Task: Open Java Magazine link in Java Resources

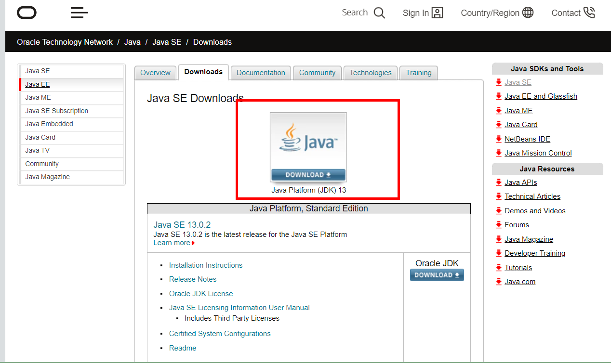Action: [x=529, y=239]
